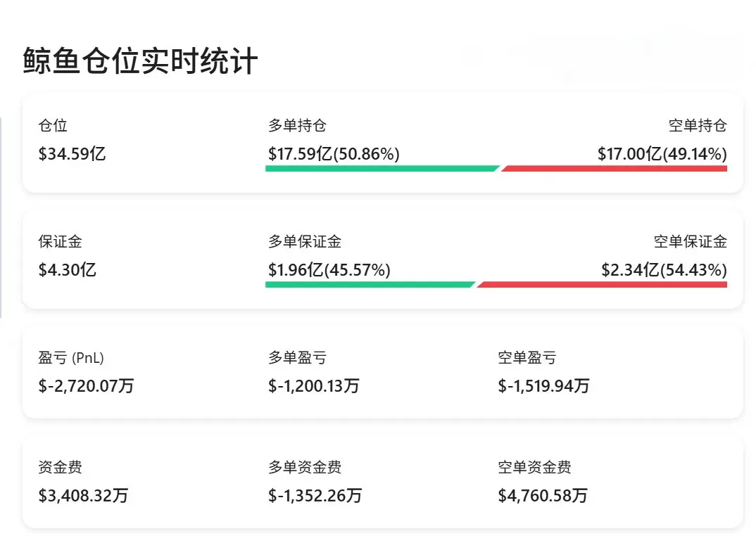756x538 pixels.
Task: Select the $3,408.32万 funding fee value
Action: (83, 496)
